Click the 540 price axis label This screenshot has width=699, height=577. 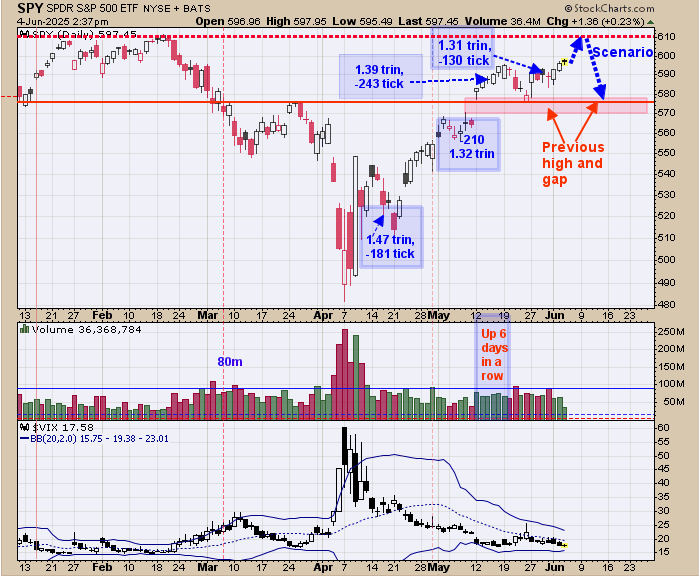tap(666, 173)
